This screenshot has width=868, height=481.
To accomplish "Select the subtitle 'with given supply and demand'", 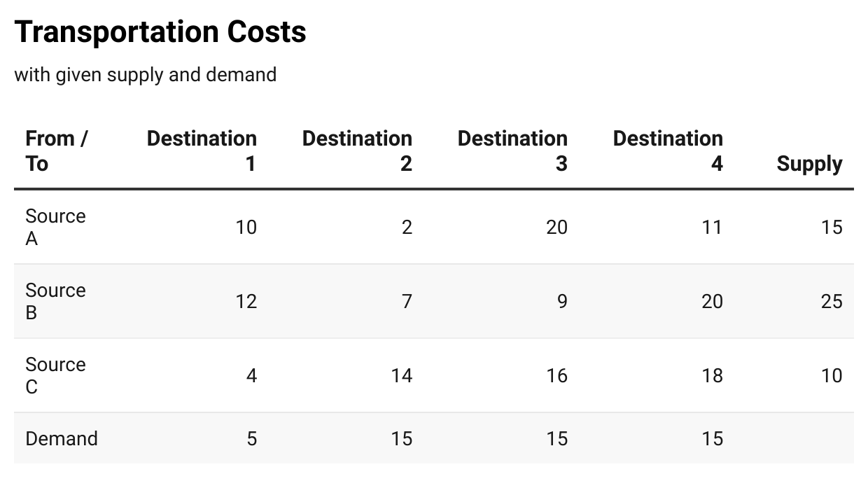I will [x=145, y=74].
